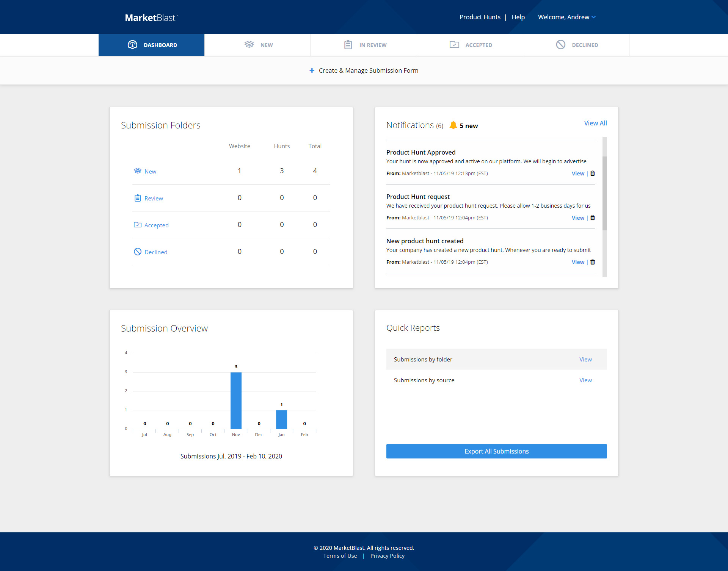Click the notification bell icon
Viewport: 728px width, 571px height.
(453, 125)
